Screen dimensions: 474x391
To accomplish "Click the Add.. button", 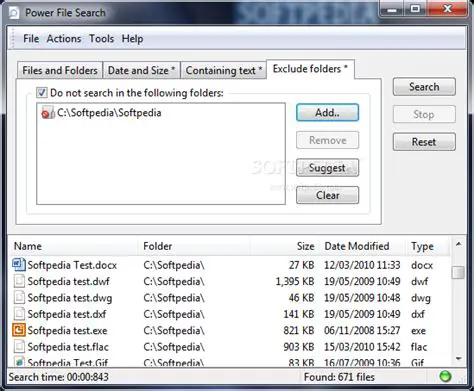I will click(327, 113).
